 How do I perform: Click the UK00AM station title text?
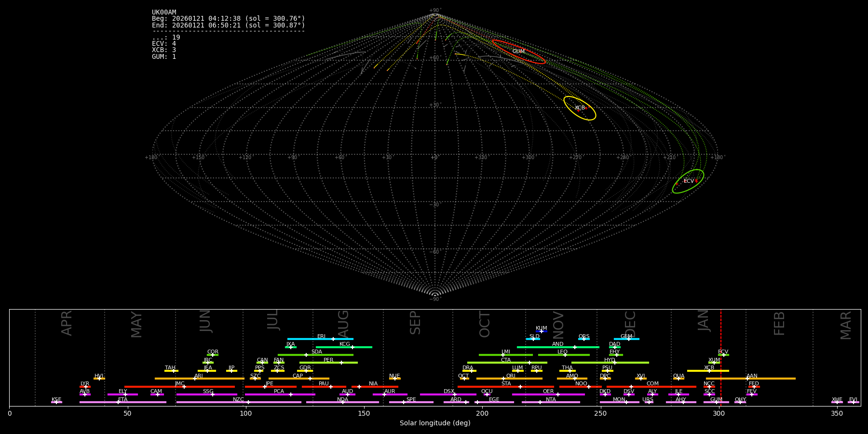[x=164, y=13]
